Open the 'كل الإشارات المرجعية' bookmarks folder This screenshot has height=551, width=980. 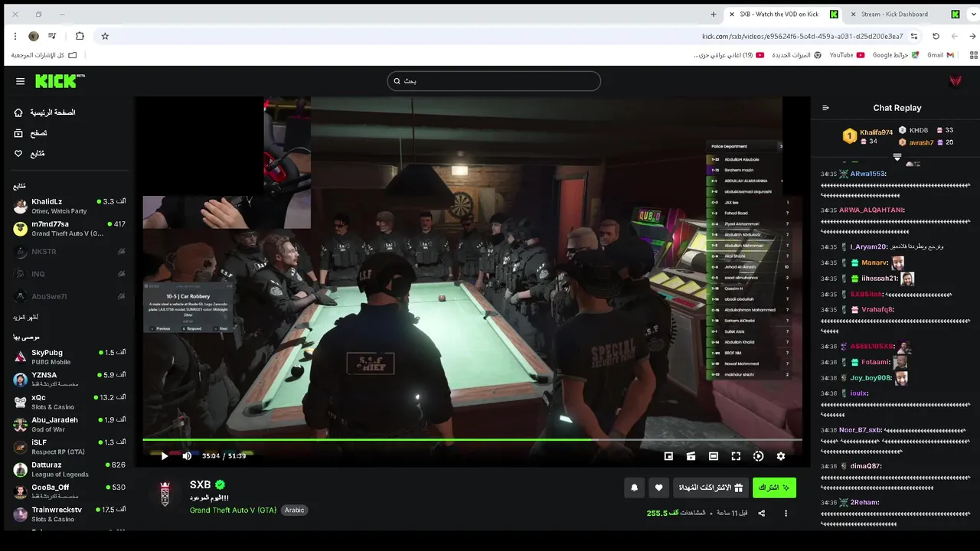44,55
